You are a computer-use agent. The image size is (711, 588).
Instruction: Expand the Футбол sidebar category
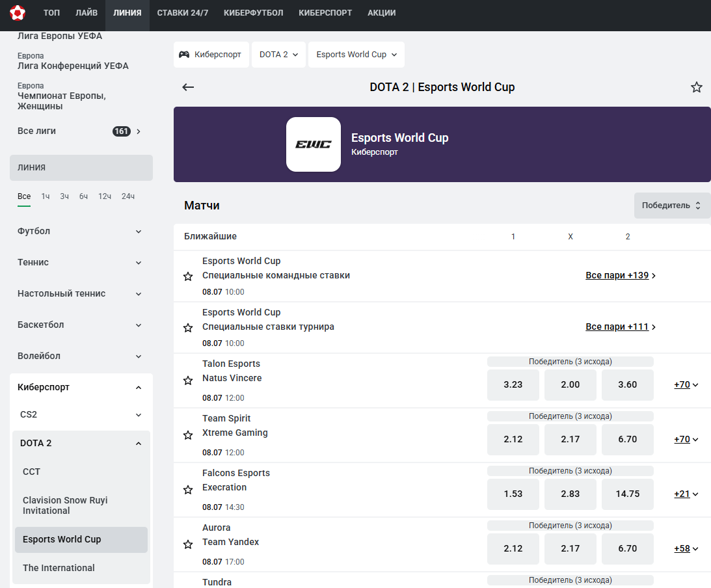[81, 231]
